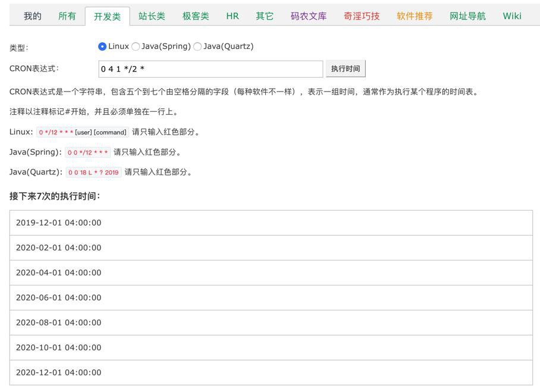Choose the Java(Spring) type option
540x392 pixels.
(x=136, y=46)
